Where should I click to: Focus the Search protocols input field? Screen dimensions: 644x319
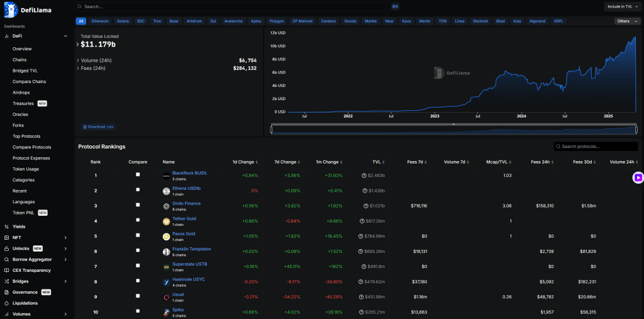[596, 147]
